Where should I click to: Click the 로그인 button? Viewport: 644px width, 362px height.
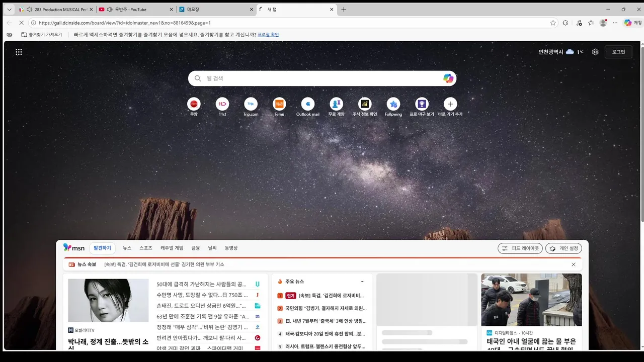pos(618,52)
